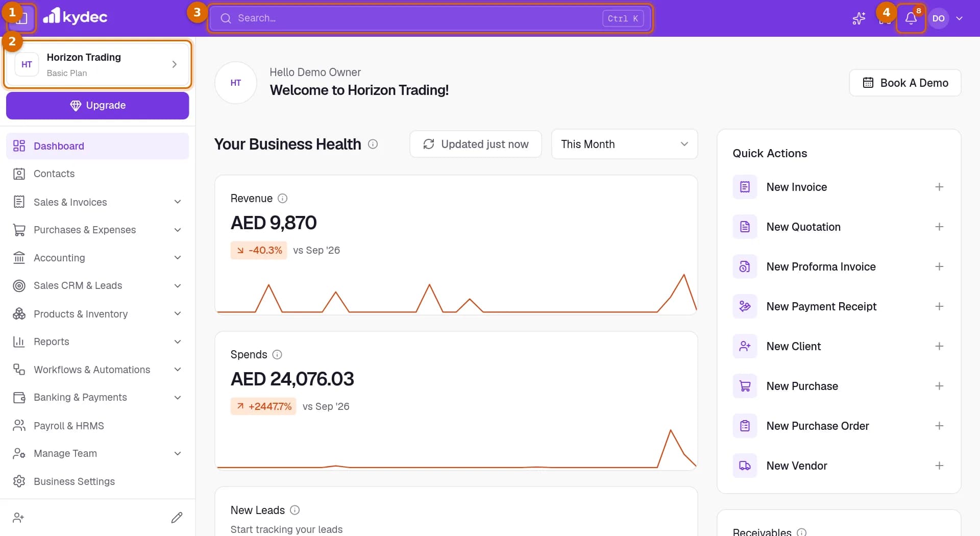Open Business Settings
The height and width of the screenshot is (536, 980).
click(x=97, y=481)
